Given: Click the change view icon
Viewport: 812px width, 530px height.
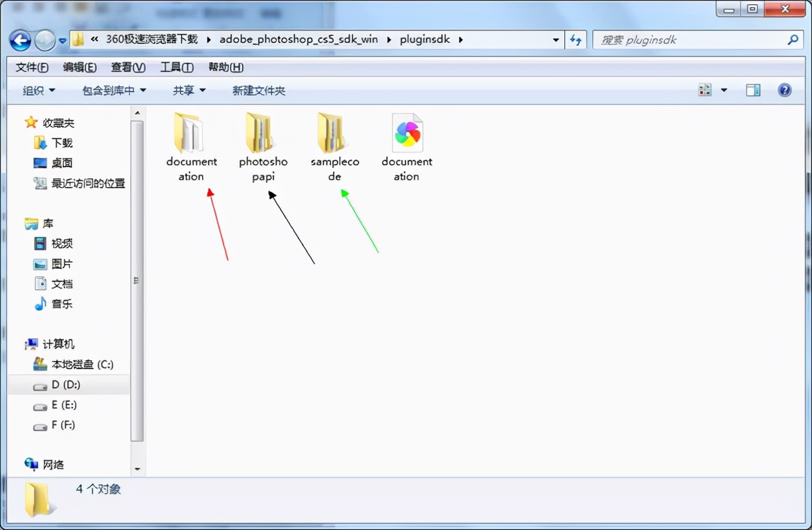Looking at the screenshot, I should click(x=705, y=90).
